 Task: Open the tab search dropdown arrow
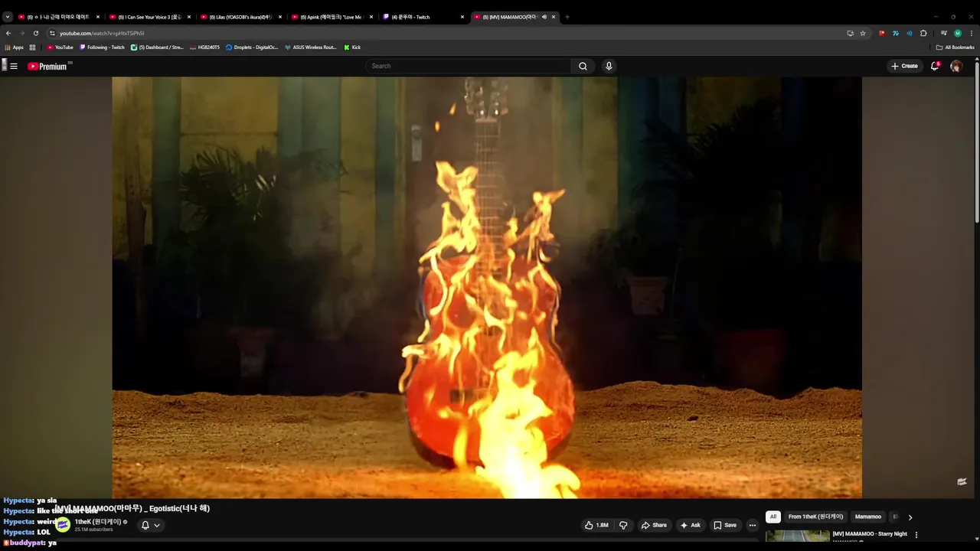click(x=8, y=17)
